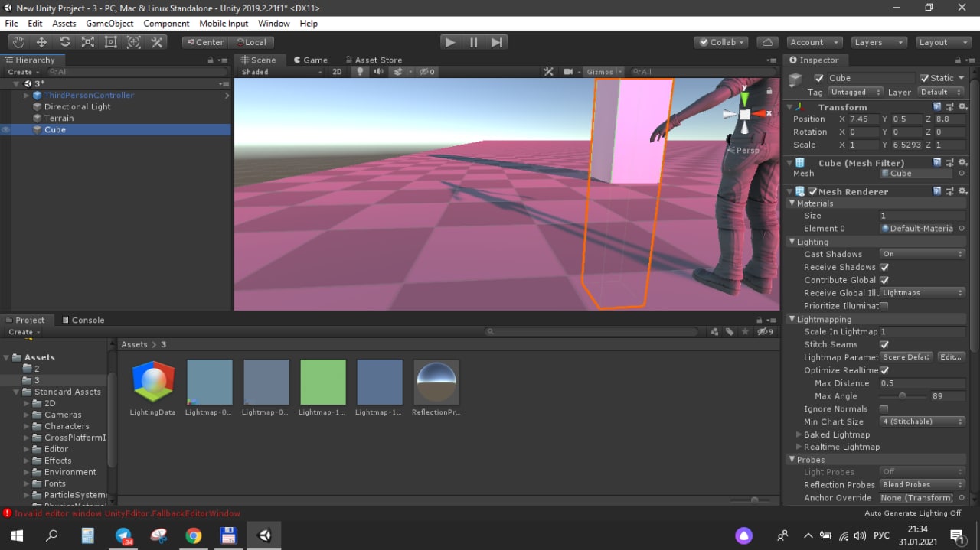Expand ThirdPersonController in the Hierarchy
The width and height of the screenshot is (980, 550).
pyautogui.click(x=26, y=96)
